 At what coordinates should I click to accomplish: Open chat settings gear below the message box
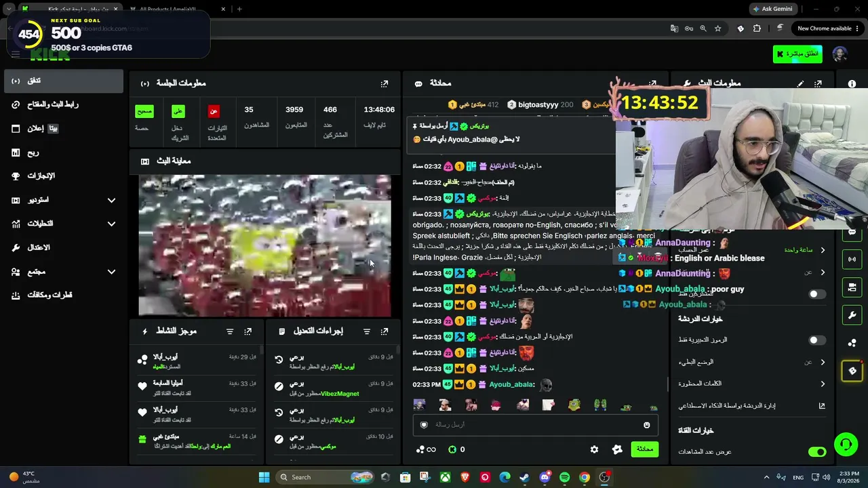[x=594, y=449]
